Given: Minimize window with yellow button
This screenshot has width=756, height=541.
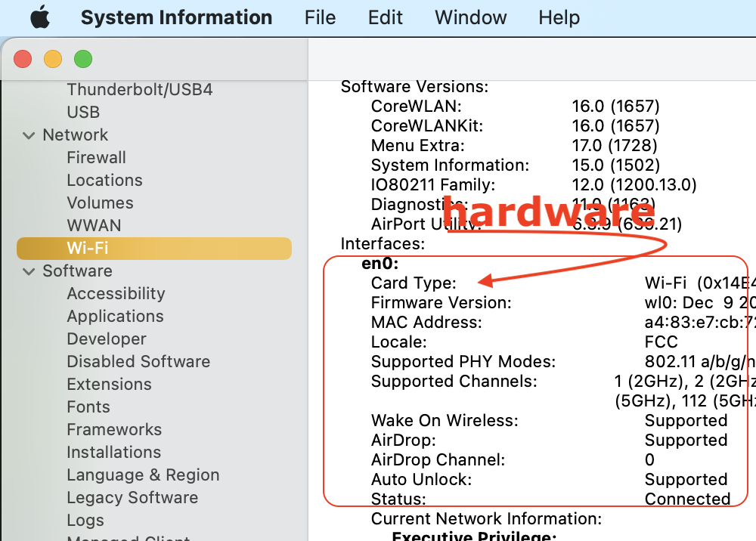Looking at the screenshot, I should [53, 59].
